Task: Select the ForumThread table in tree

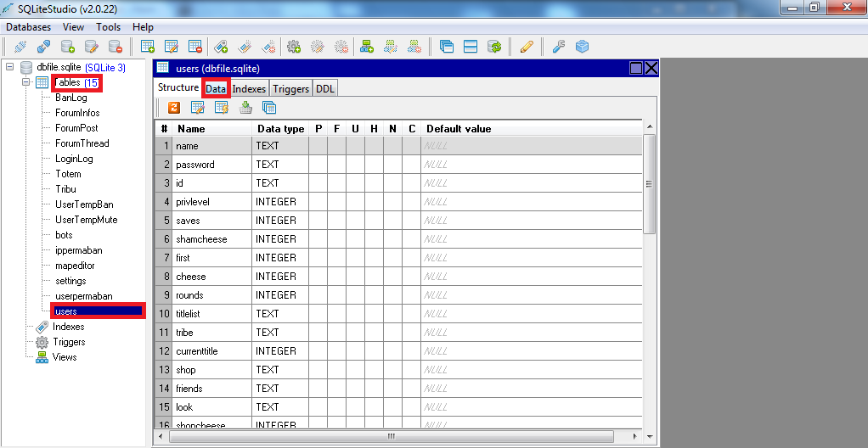Action: (x=82, y=143)
